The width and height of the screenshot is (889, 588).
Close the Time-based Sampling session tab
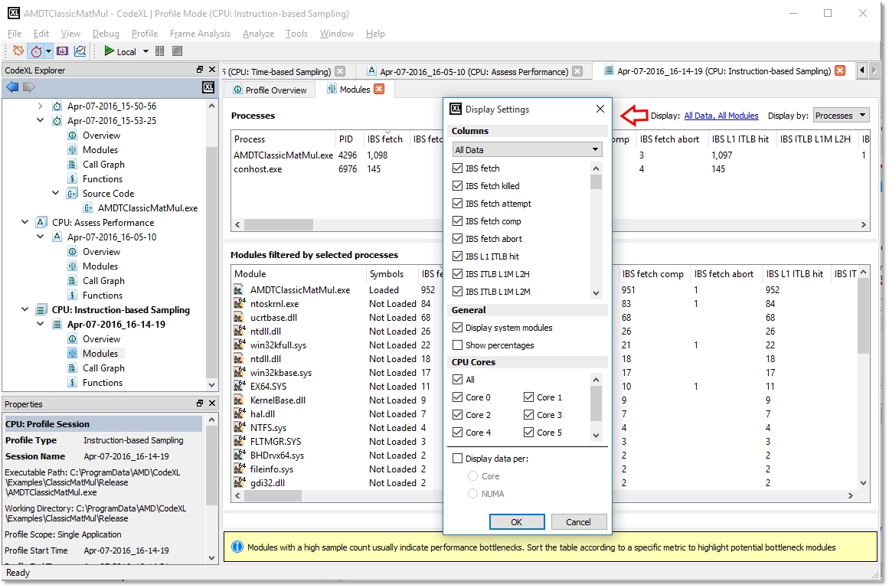click(x=340, y=71)
